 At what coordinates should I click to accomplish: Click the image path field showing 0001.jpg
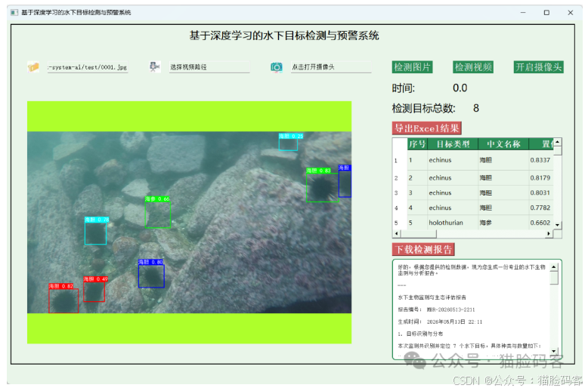tap(88, 67)
